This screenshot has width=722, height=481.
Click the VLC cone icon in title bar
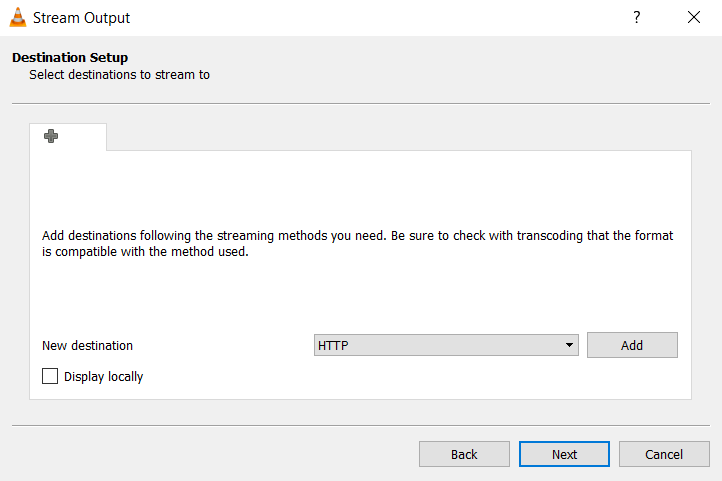pyautogui.click(x=18, y=18)
